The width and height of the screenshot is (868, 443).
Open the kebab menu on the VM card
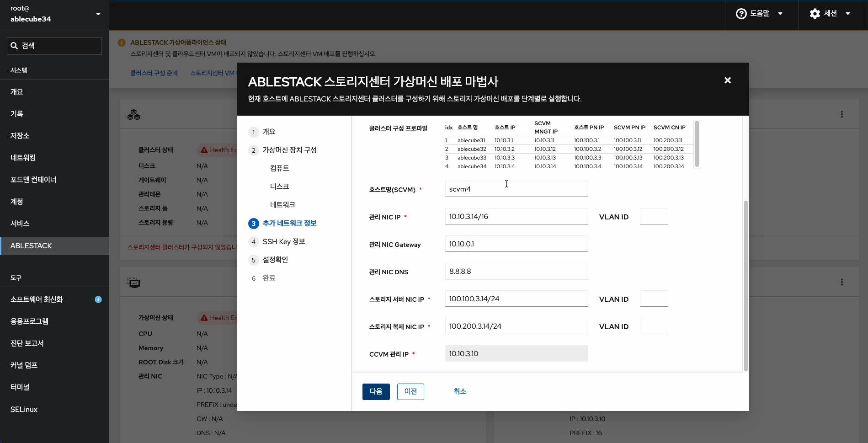pos(842,282)
